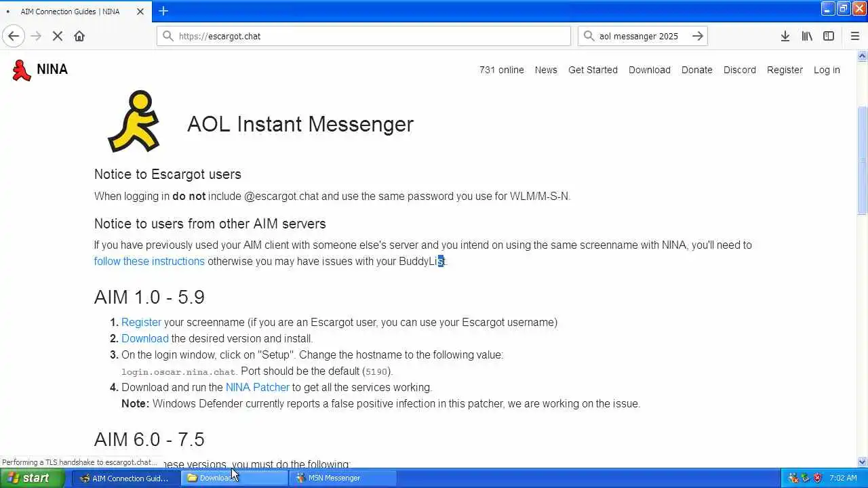The width and height of the screenshot is (868, 488).
Task: Click the 'AIM 6.0 - 7.5' heading
Action: [x=149, y=439]
